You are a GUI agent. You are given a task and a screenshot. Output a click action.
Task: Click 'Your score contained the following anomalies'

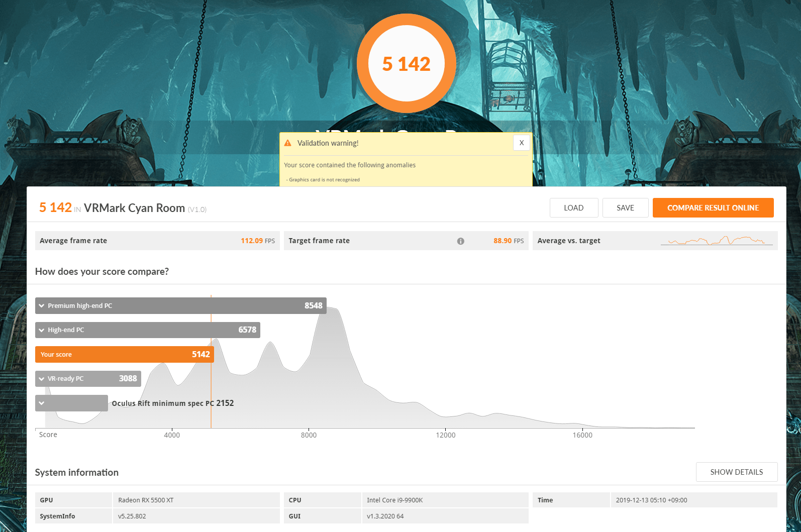(350, 165)
